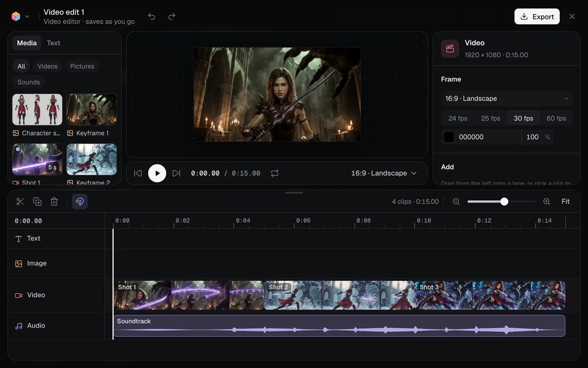Click the Audio track music icon
The height and width of the screenshot is (368, 588).
tap(19, 326)
